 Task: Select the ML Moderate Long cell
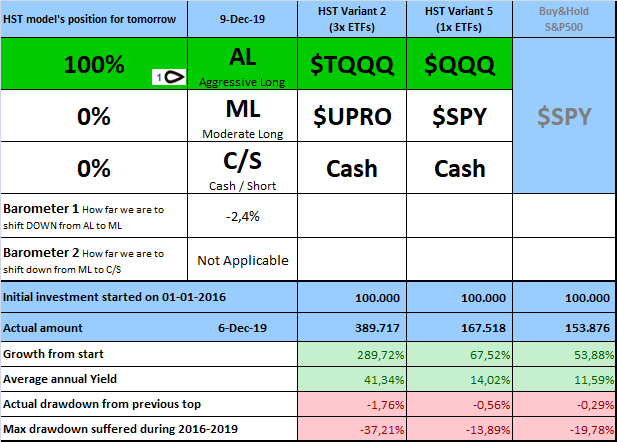[242, 116]
